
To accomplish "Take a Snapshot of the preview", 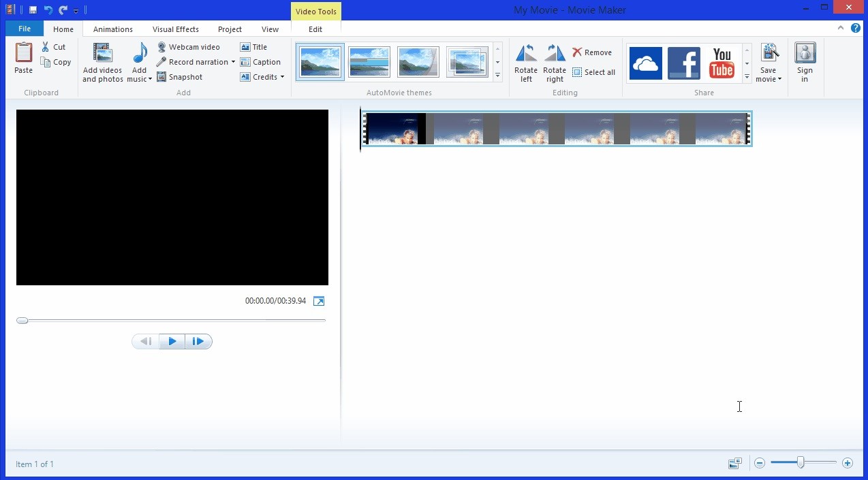I will click(x=180, y=76).
